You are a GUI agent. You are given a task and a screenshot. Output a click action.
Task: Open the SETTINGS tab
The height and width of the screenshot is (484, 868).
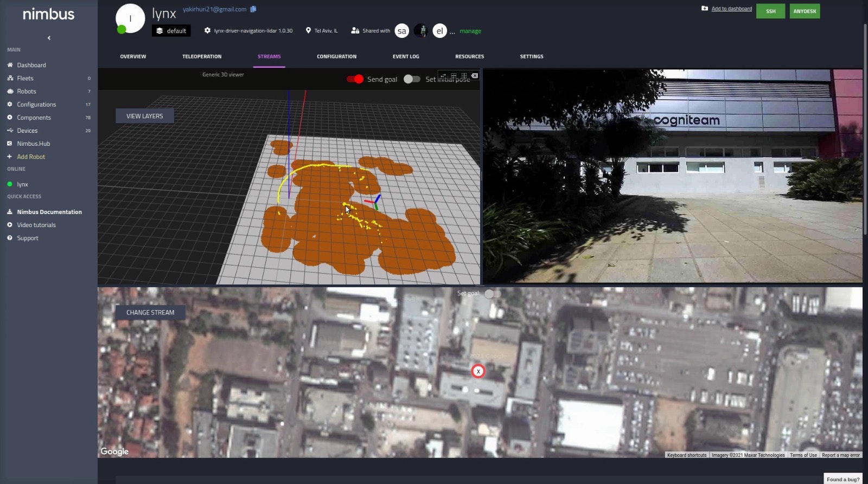point(532,56)
